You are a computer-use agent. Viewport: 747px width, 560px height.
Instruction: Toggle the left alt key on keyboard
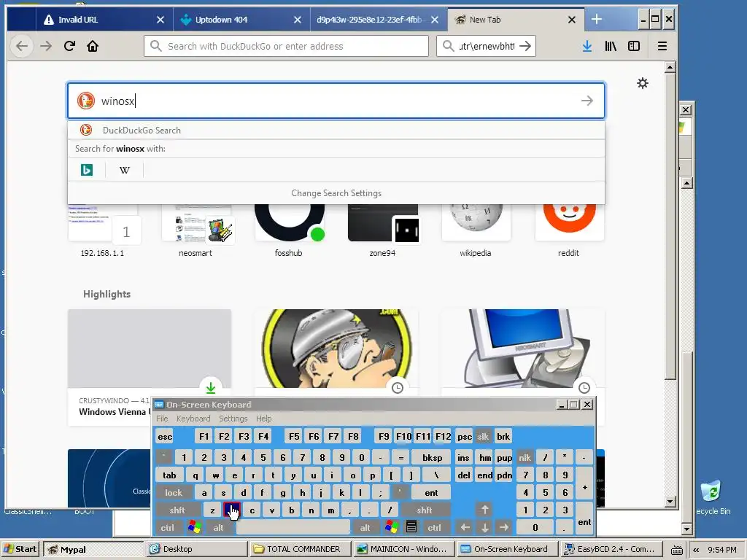[x=218, y=528]
